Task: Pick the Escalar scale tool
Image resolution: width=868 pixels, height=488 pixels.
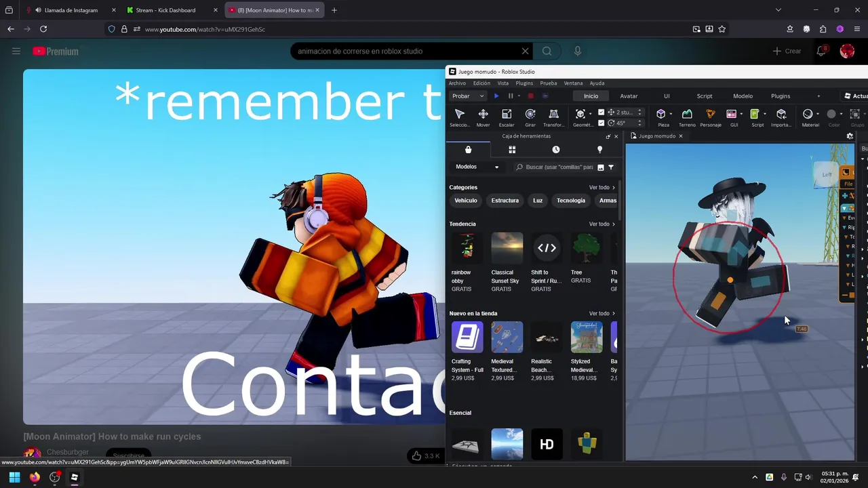Action: [x=507, y=117]
